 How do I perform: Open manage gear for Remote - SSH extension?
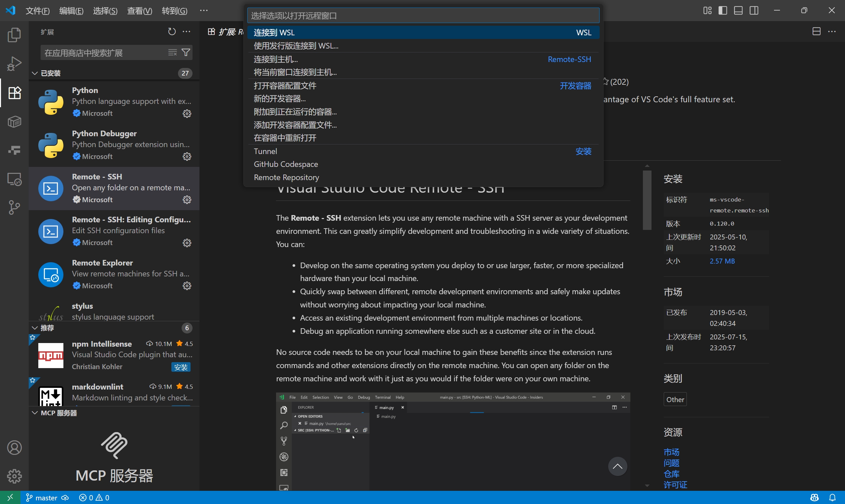tap(187, 200)
